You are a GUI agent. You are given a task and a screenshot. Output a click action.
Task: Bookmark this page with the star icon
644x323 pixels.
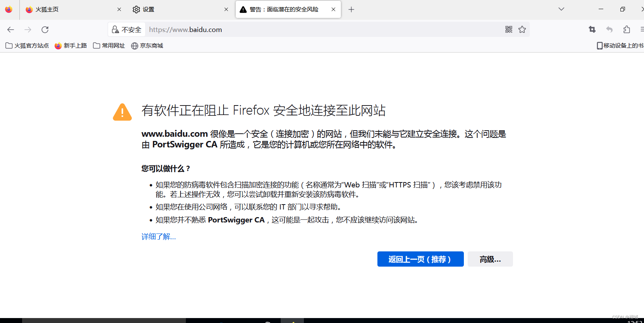pos(522,29)
